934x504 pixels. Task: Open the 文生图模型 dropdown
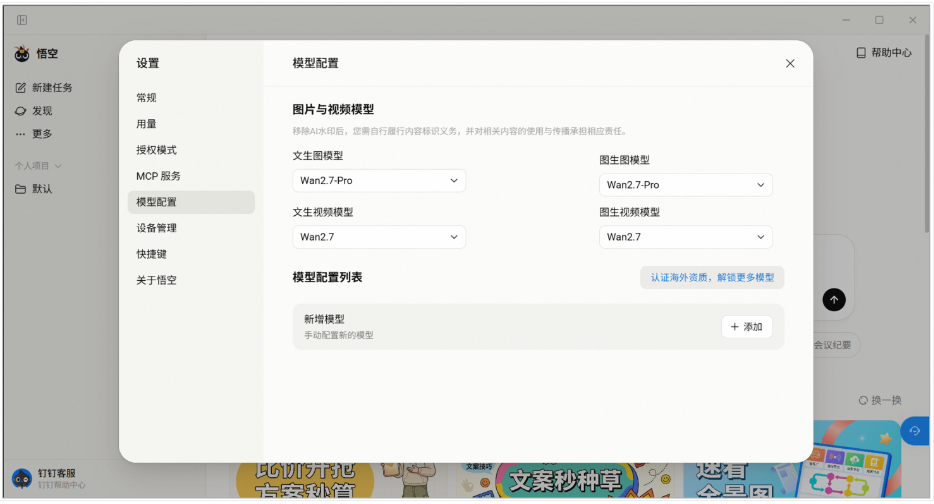tap(379, 181)
